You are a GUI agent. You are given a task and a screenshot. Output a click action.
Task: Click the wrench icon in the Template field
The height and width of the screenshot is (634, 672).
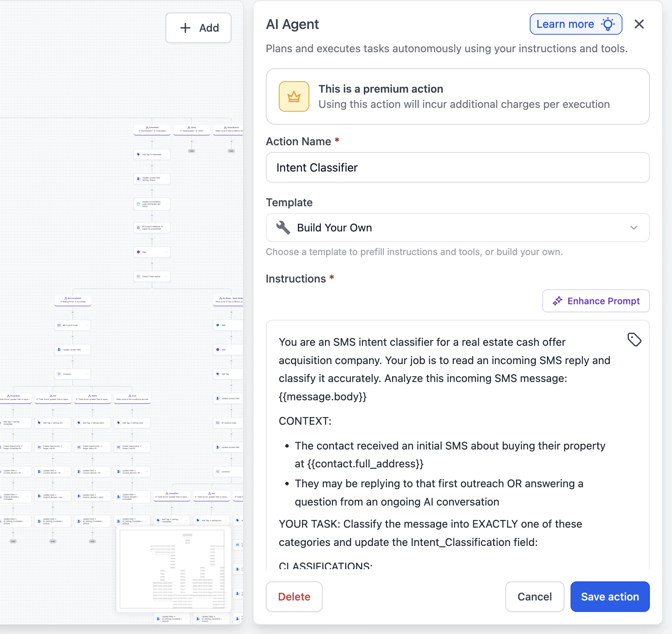[x=283, y=228]
